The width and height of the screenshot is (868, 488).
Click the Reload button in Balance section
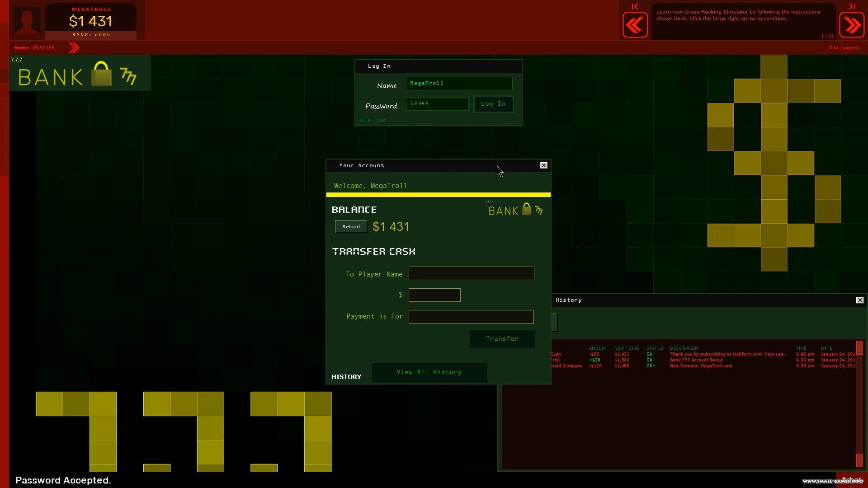click(x=350, y=226)
